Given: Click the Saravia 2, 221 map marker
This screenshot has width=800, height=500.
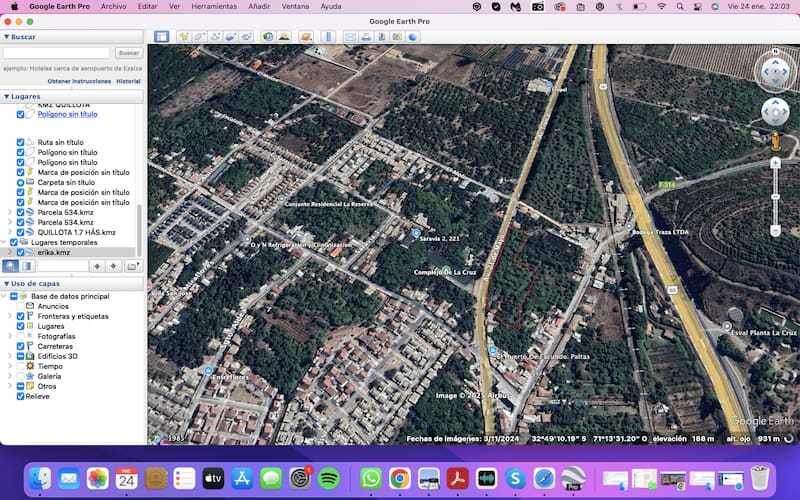Looking at the screenshot, I should coord(416,233).
